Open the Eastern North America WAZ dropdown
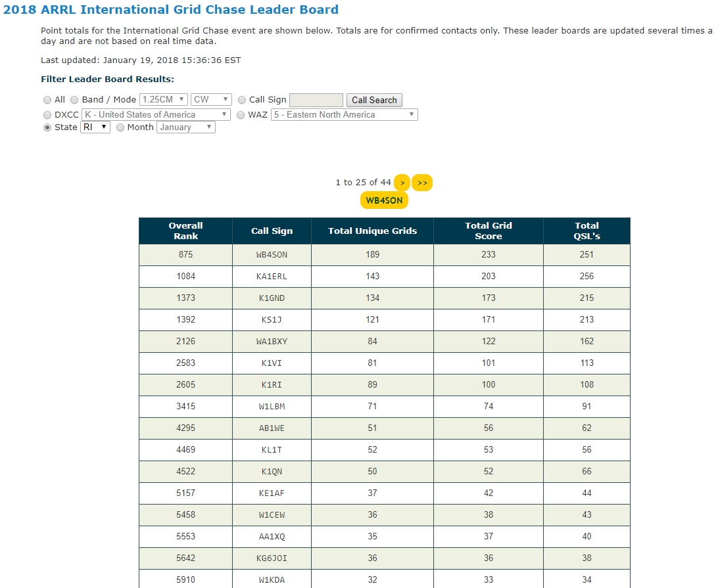The image size is (718, 588). click(344, 114)
